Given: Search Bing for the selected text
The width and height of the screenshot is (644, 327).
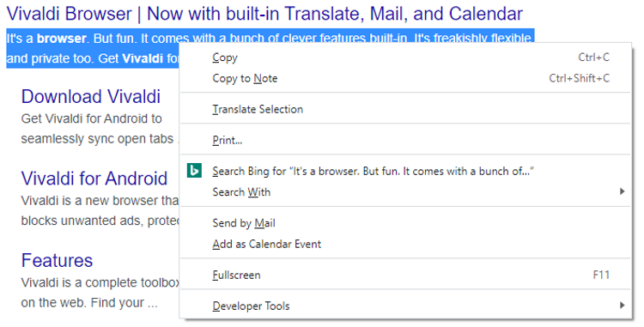Looking at the screenshot, I should [x=405, y=171].
